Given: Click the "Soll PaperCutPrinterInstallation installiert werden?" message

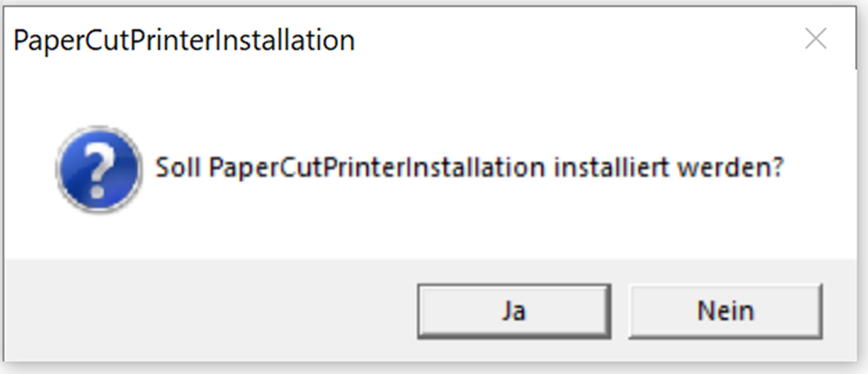Looking at the screenshot, I should pyautogui.click(x=468, y=169).
